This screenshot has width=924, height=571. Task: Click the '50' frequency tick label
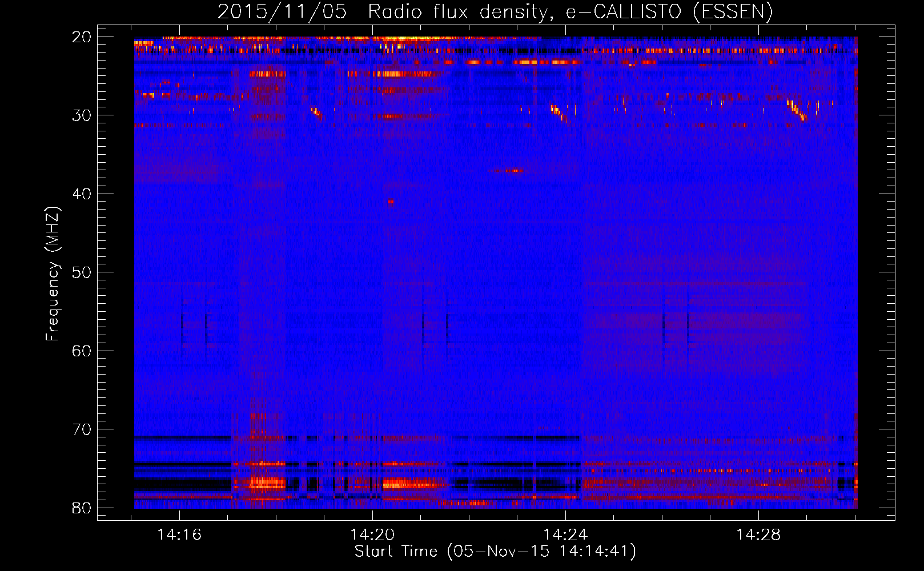point(82,272)
